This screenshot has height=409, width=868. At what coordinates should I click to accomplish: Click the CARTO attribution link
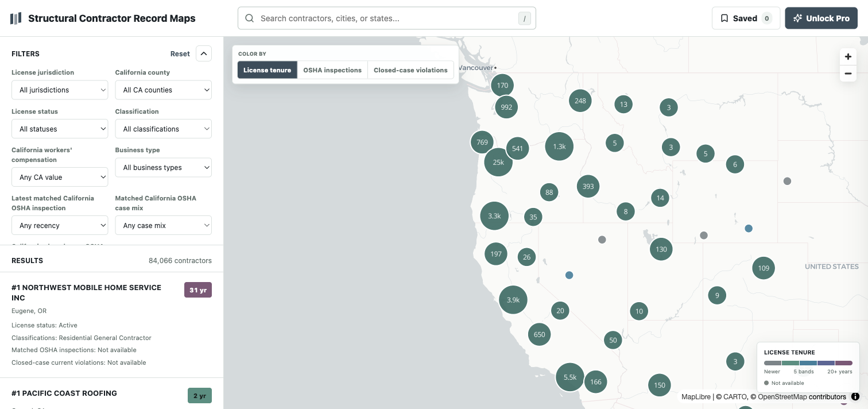(x=735, y=397)
